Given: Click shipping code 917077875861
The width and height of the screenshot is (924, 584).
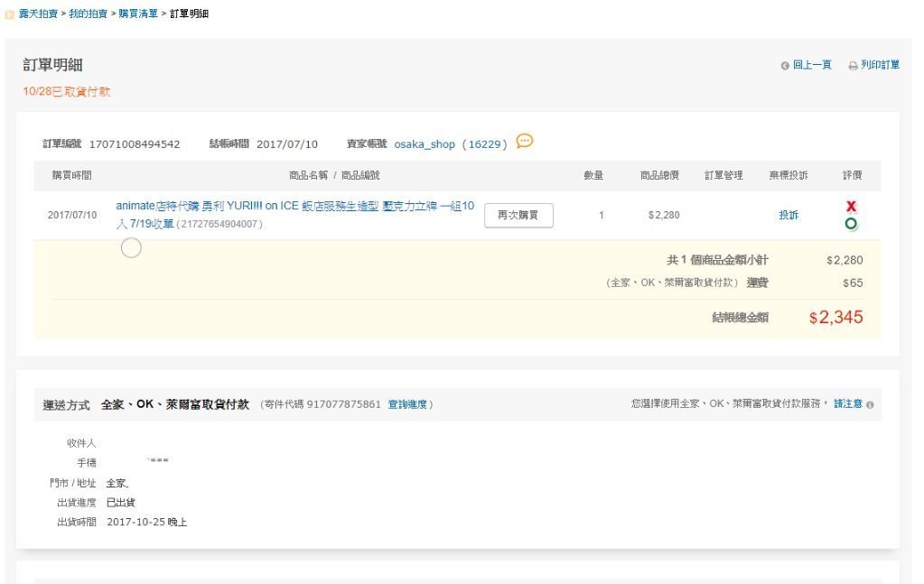Looking at the screenshot, I should [x=343, y=404].
